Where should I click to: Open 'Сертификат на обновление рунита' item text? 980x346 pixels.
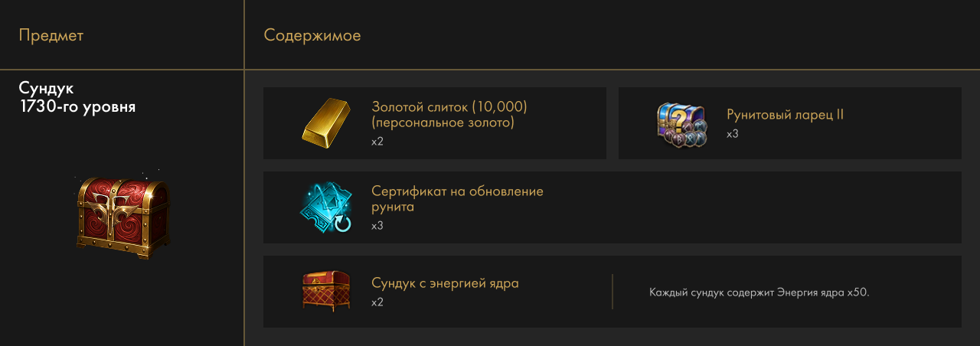(x=457, y=199)
